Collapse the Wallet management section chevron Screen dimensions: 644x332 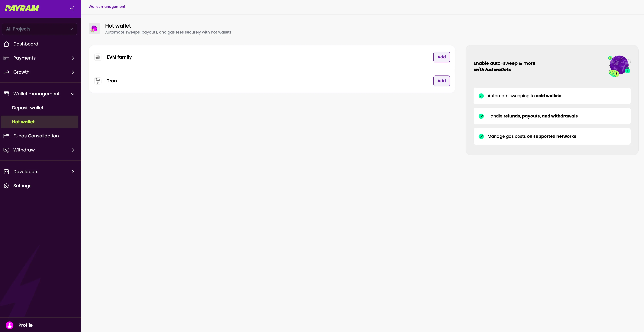tap(73, 94)
